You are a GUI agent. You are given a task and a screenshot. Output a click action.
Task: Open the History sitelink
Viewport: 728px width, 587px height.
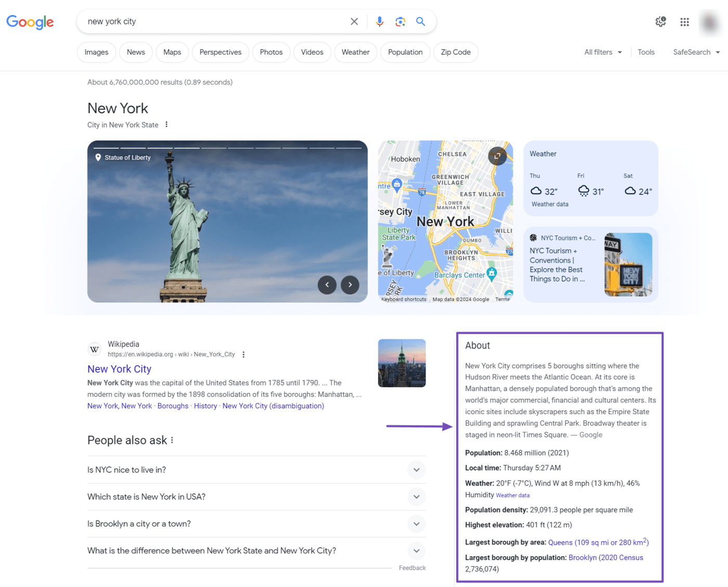click(205, 406)
